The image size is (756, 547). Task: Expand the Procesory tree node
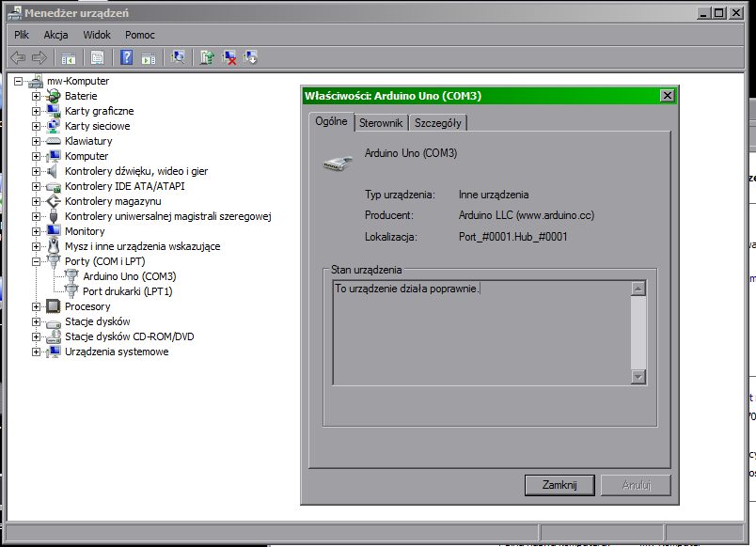37,306
